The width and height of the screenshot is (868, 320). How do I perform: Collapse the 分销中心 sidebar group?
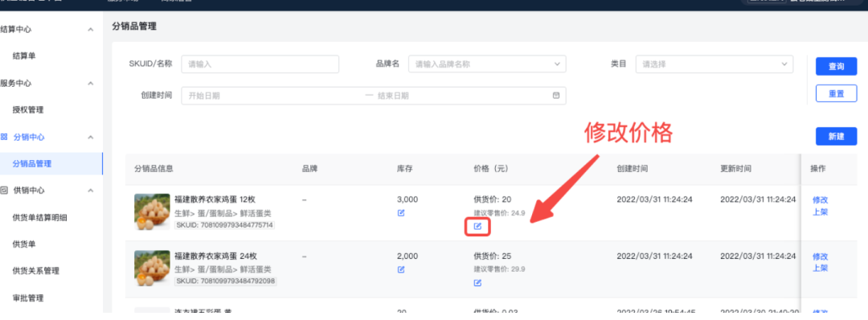pos(91,137)
